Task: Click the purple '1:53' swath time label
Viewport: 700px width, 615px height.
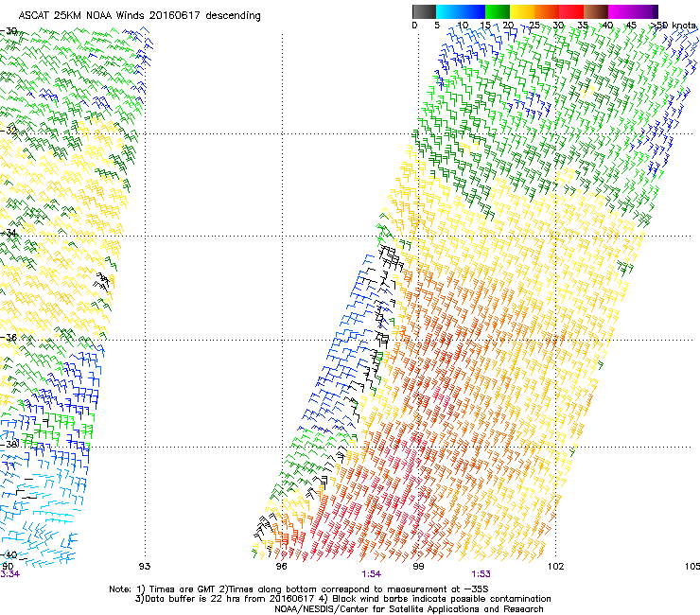Action: tap(481, 574)
